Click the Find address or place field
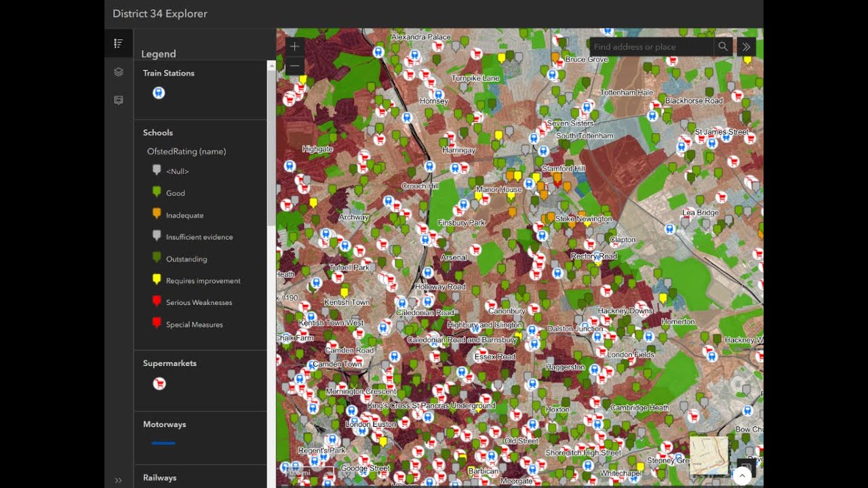 coord(651,47)
